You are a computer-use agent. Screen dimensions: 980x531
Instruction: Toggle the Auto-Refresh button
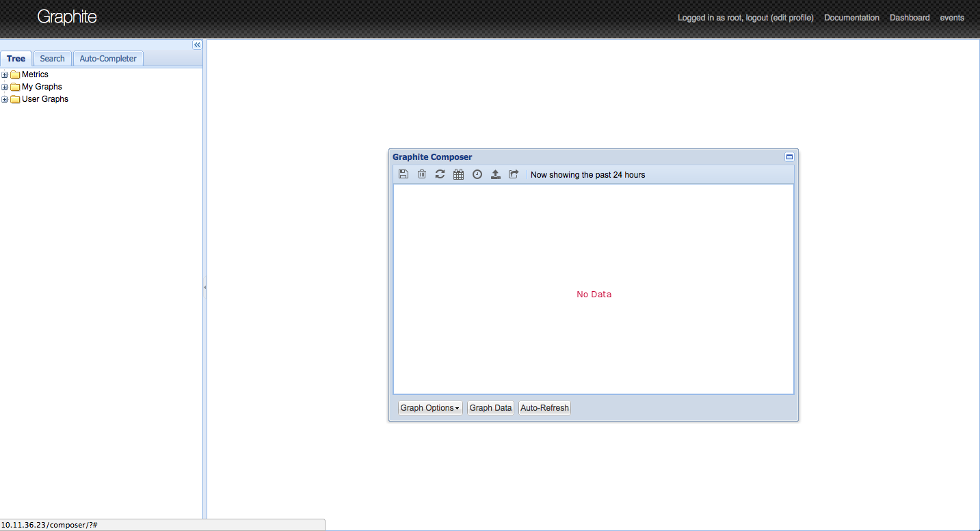pyautogui.click(x=544, y=408)
